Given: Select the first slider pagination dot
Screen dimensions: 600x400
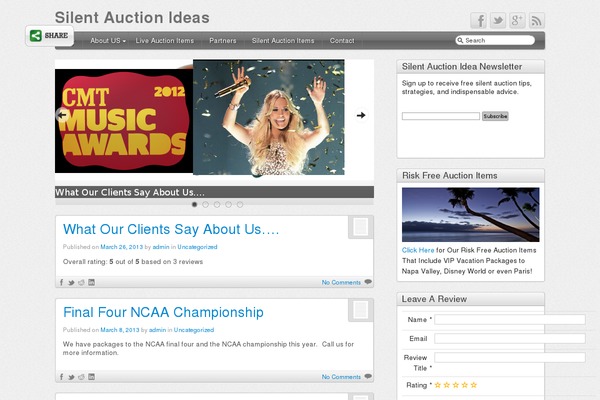Looking at the screenshot, I should coord(194,205).
